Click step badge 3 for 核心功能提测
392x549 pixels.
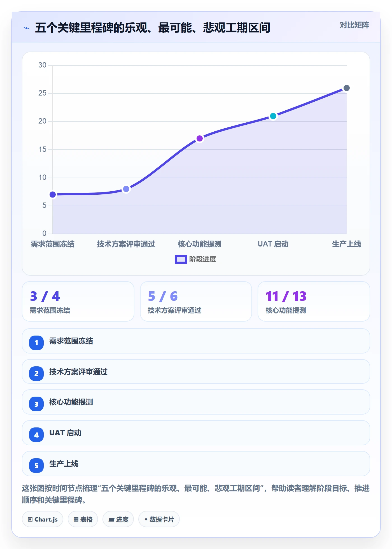click(x=36, y=404)
